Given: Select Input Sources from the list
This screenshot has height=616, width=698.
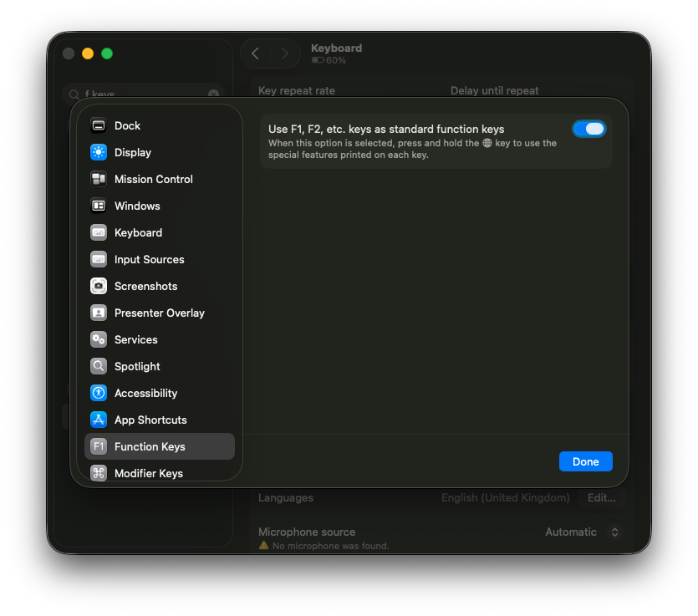Looking at the screenshot, I should click(x=149, y=259).
